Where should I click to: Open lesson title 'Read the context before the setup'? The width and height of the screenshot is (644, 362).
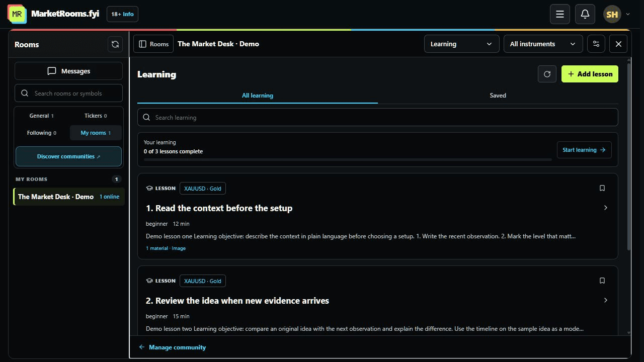(219, 208)
